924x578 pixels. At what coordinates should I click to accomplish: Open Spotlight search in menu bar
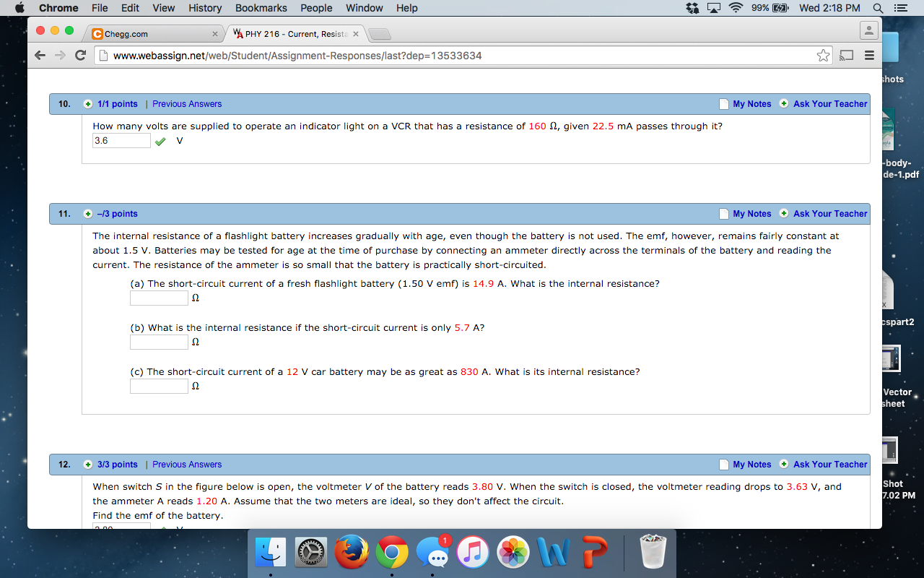point(878,8)
